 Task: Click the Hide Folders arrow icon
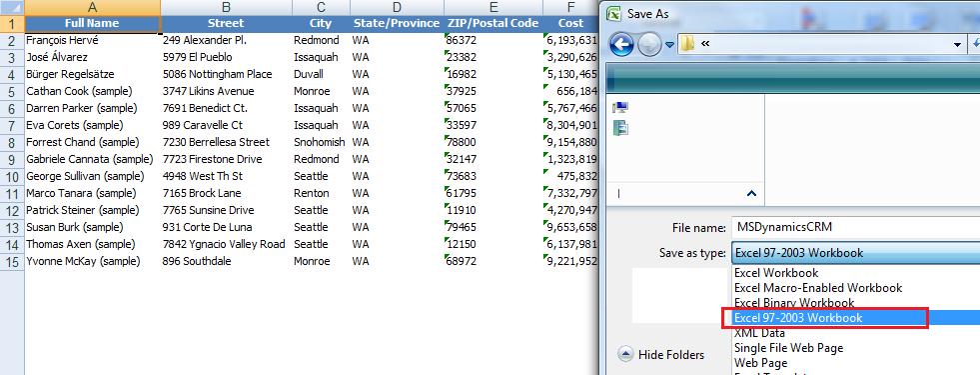pyautogui.click(x=625, y=354)
